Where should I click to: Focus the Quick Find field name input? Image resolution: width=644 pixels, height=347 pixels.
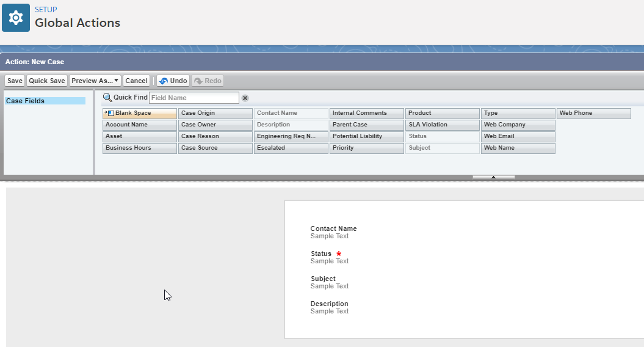point(194,98)
